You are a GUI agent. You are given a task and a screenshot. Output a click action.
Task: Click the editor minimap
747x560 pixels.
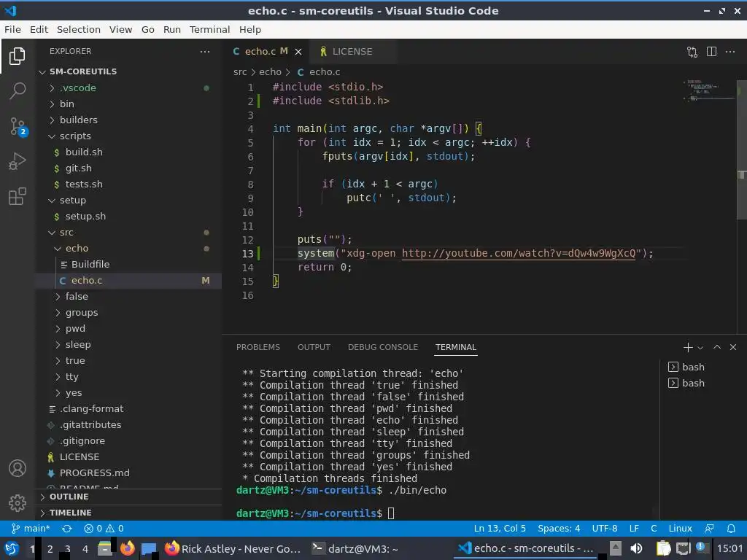click(x=710, y=90)
